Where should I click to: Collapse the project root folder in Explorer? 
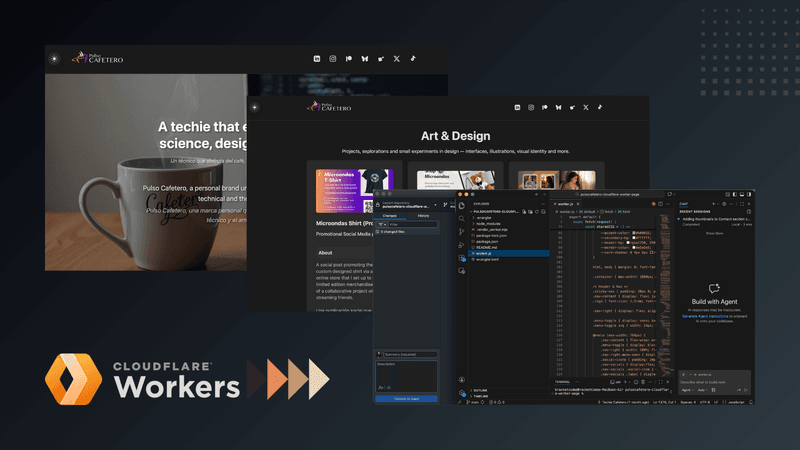495,212
